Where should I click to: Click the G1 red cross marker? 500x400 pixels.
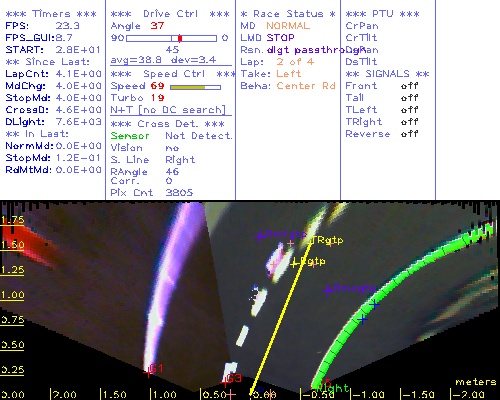pos(148,372)
